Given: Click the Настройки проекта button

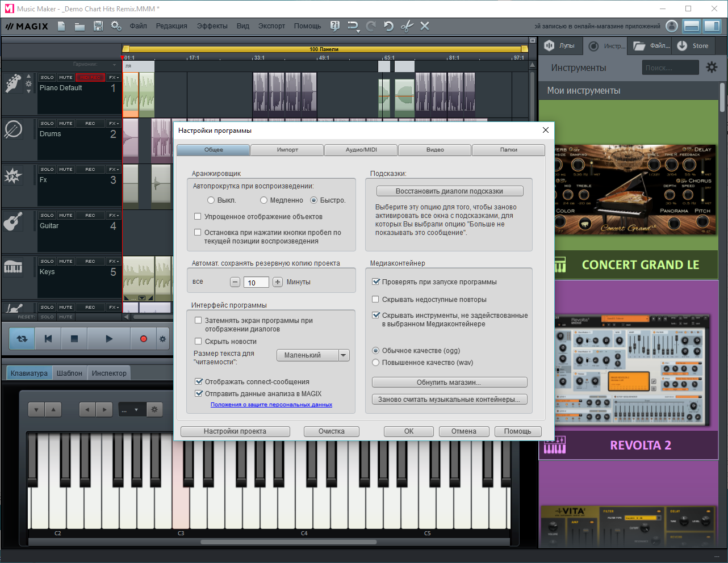Looking at the screenshot, I should click(235, 431).
